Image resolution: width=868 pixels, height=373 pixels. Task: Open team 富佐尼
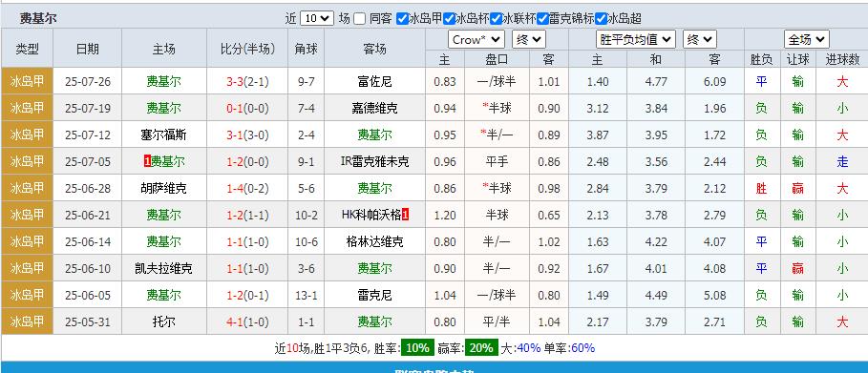coord(374,82)
